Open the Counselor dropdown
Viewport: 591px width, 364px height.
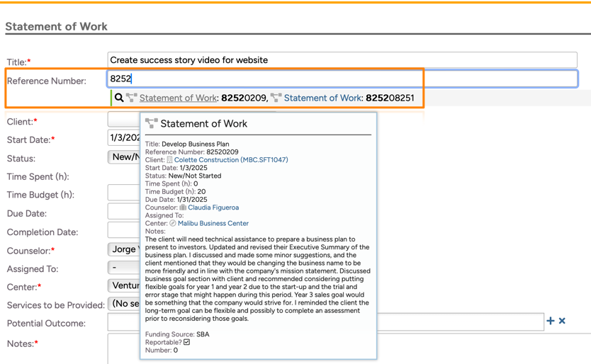[124, 249]
